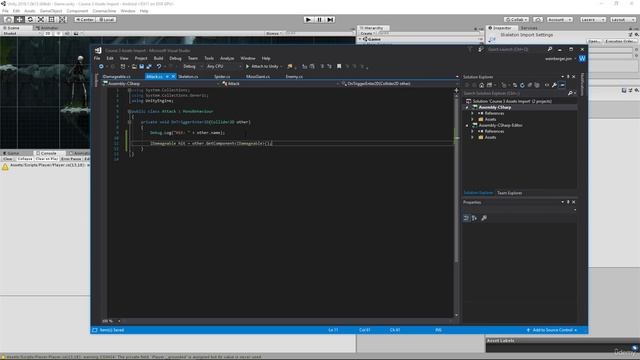Click Undo icon in VS toolbar

coord(159,66)
